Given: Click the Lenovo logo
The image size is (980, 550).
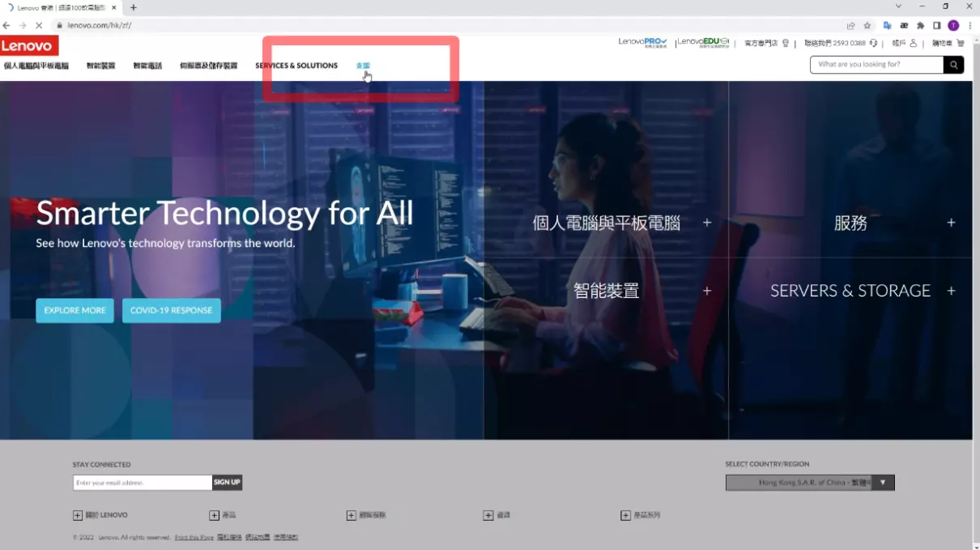Looking at the screenshot, I should tap(29, 46).
